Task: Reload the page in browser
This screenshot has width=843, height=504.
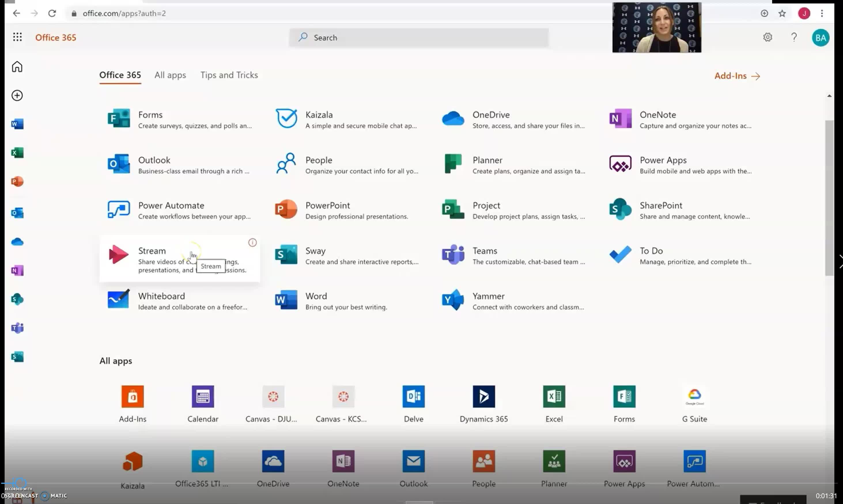Action: pyautogui.click(x=52, y=13)
